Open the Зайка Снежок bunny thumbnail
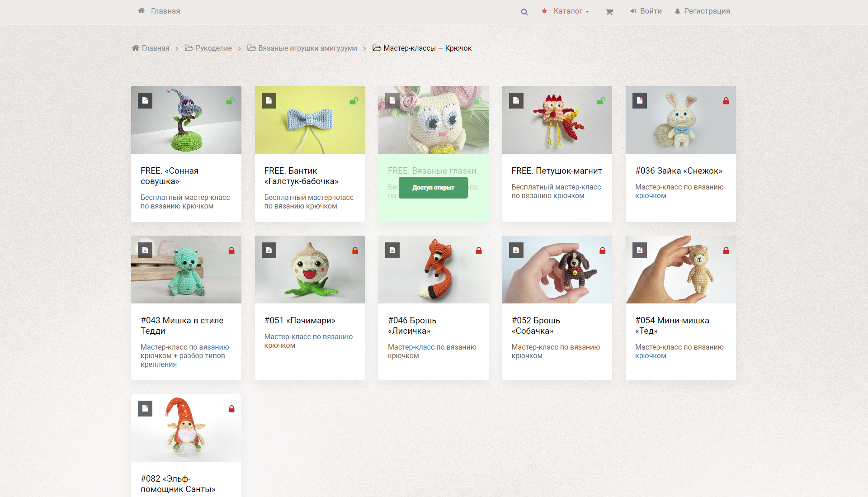The width and height of the screenshot is (868, 497). tap(681, 120)
